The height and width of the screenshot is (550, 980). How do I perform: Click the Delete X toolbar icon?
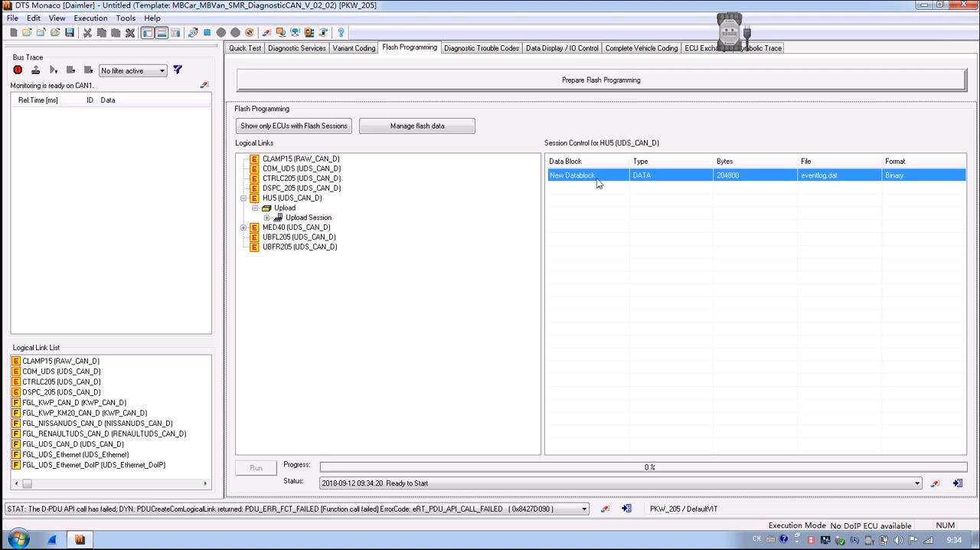coord(130,33)
